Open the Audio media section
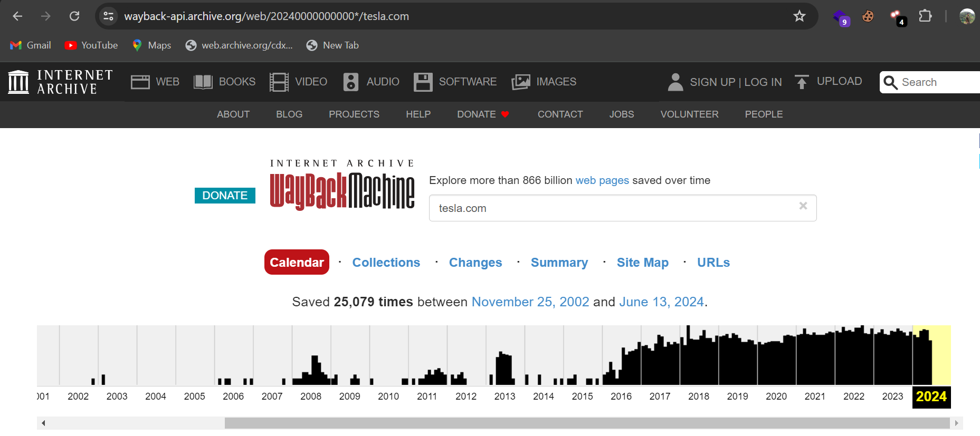Screen dimensions: 980x436 pos(371,82)
